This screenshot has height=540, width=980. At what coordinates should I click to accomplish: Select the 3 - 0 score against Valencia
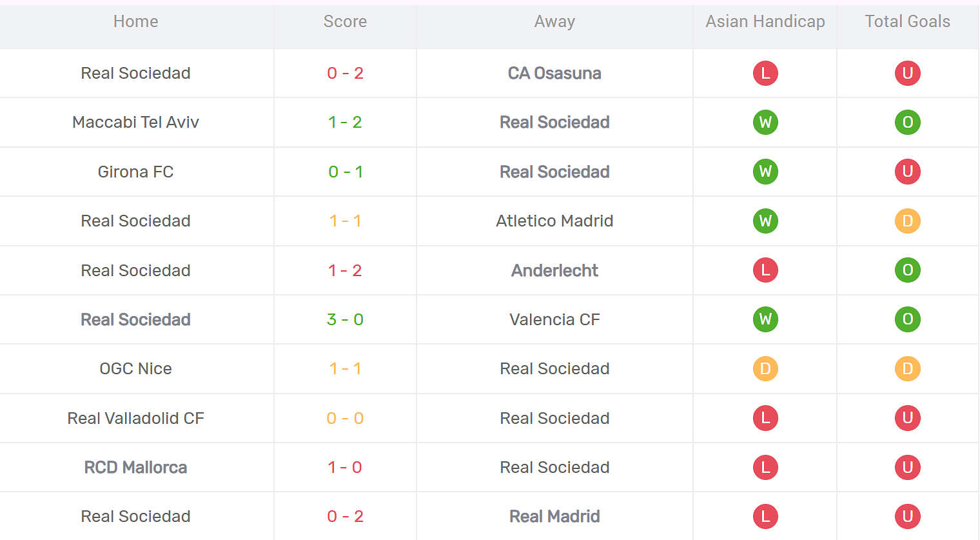tap(345, 319)
